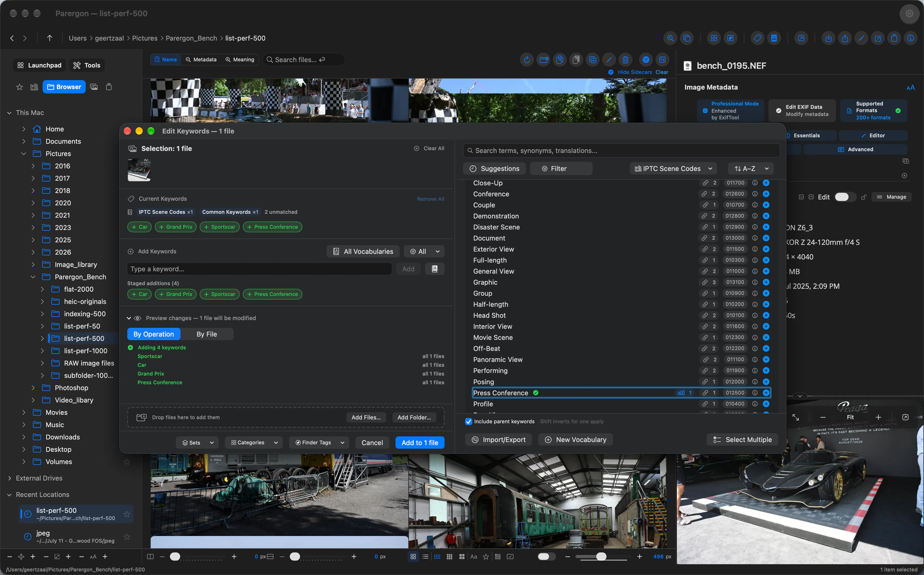Open the Finder Tags dropdown
Image resolution: width=924 pixels, height=575 pixels.
click(319, 443)
